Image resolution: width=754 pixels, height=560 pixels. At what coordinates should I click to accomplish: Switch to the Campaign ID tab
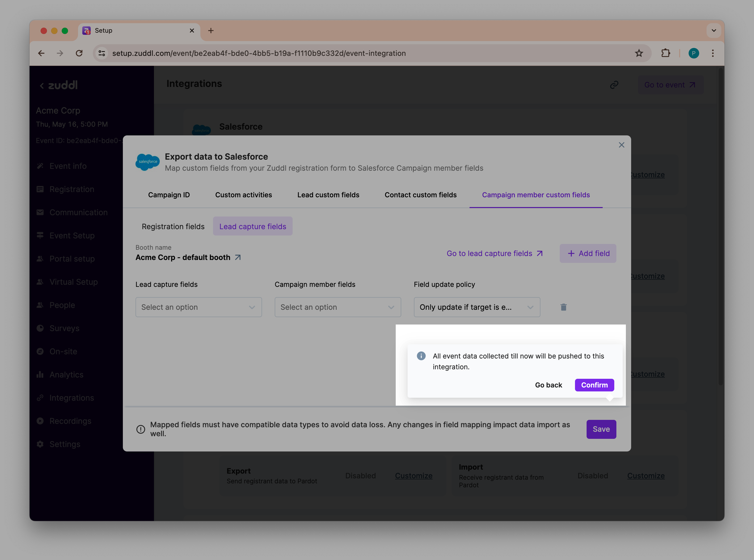[169, 195]
